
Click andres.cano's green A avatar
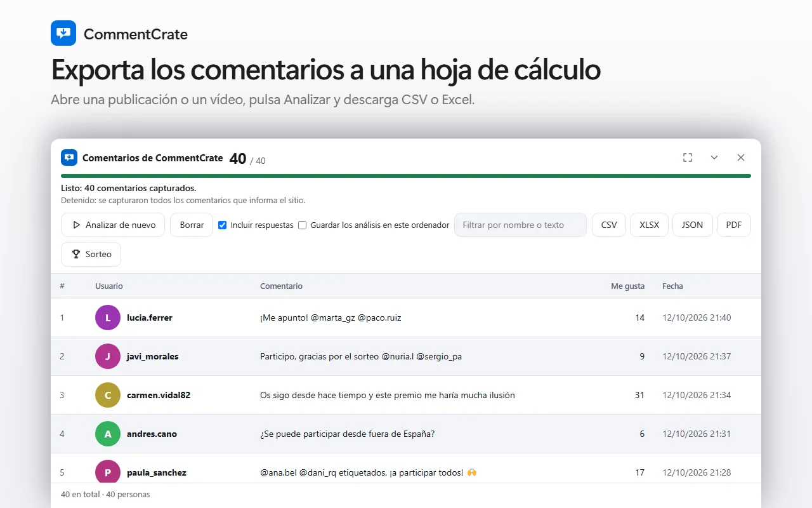108,434
